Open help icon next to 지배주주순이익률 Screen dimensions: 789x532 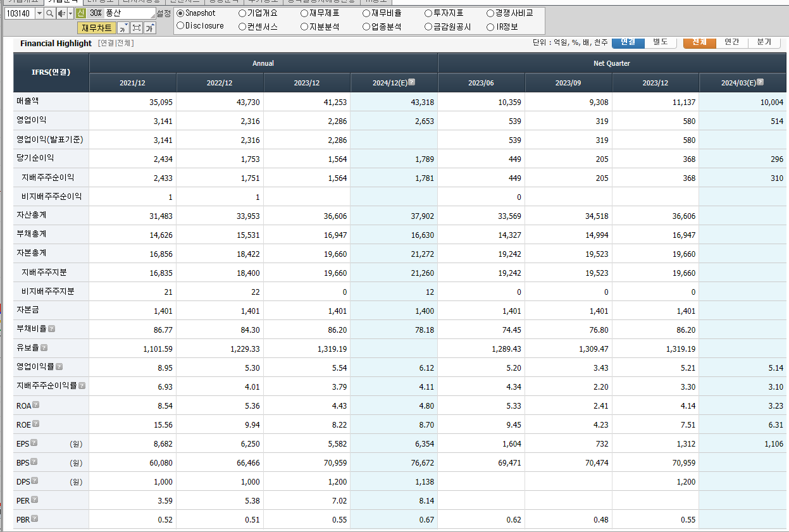(82, 385)
